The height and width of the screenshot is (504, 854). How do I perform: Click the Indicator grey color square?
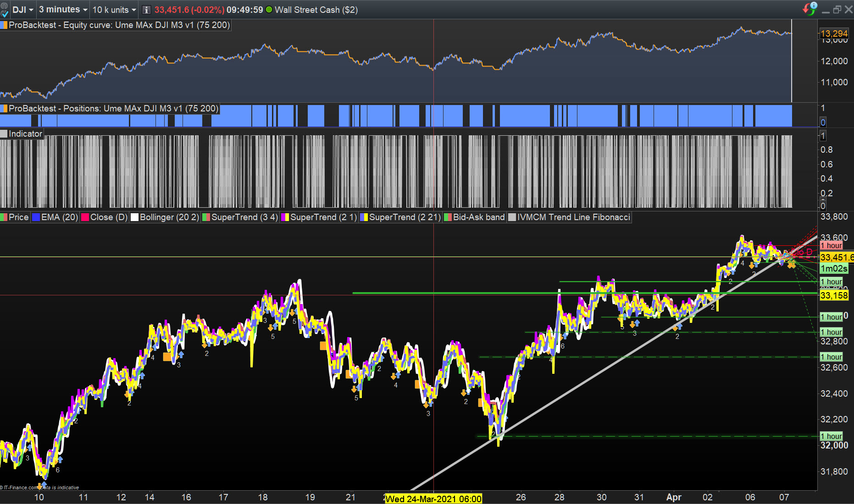pos(4,134)
